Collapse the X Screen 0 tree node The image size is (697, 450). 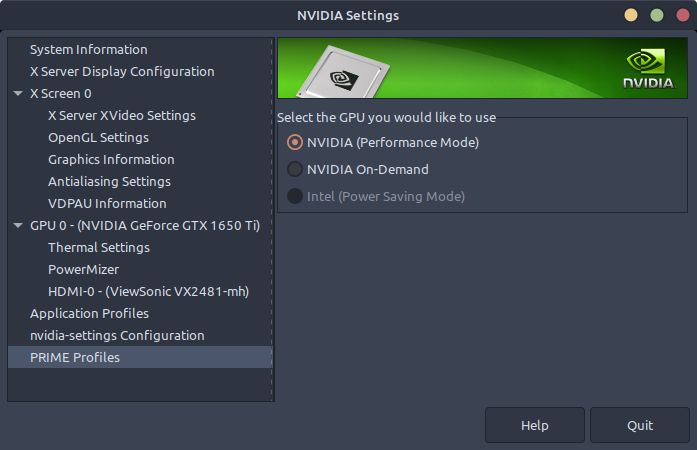point(18,94)
